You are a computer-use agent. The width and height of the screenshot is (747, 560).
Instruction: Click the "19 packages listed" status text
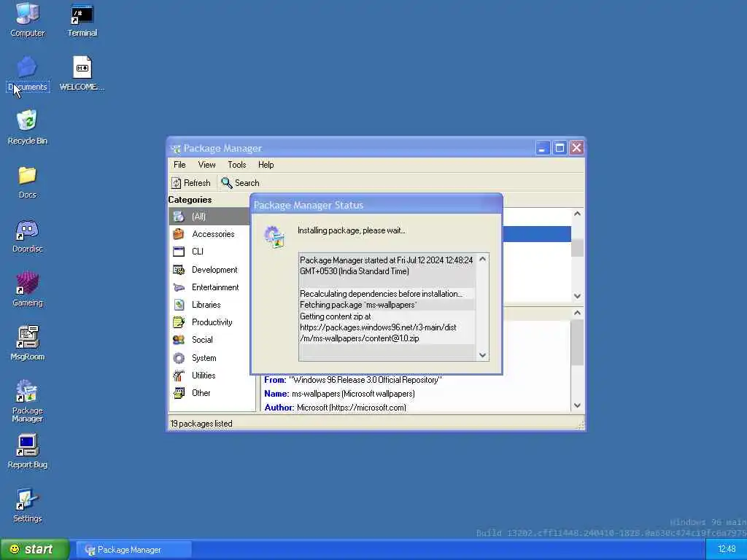[x=201, y=424]
